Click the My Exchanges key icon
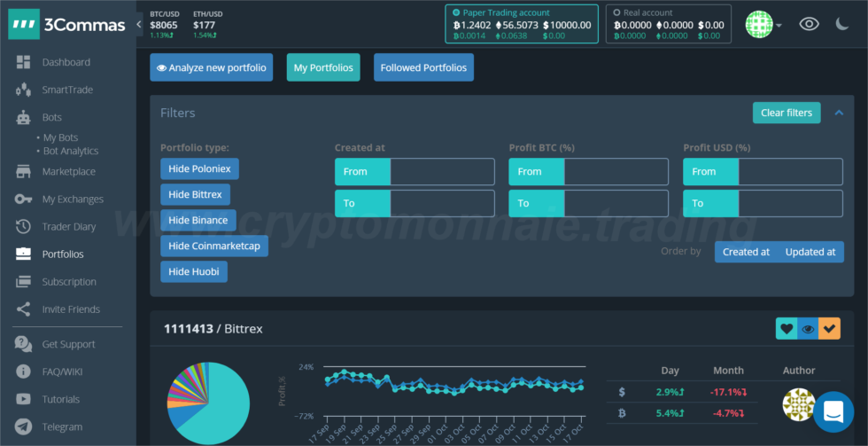 pos(23,199)
